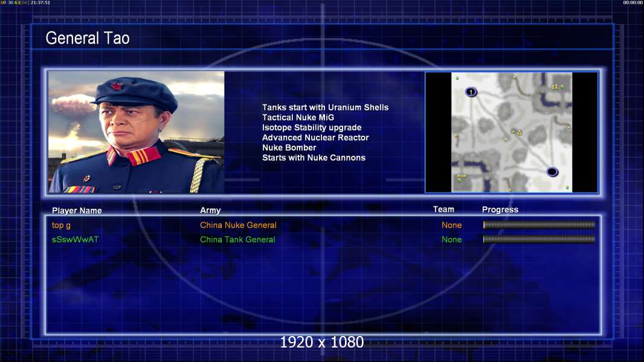Viewport: 644px width, 362px height.
Task: Click team 'None' for sSswWwAT
Action: point(451,240)
